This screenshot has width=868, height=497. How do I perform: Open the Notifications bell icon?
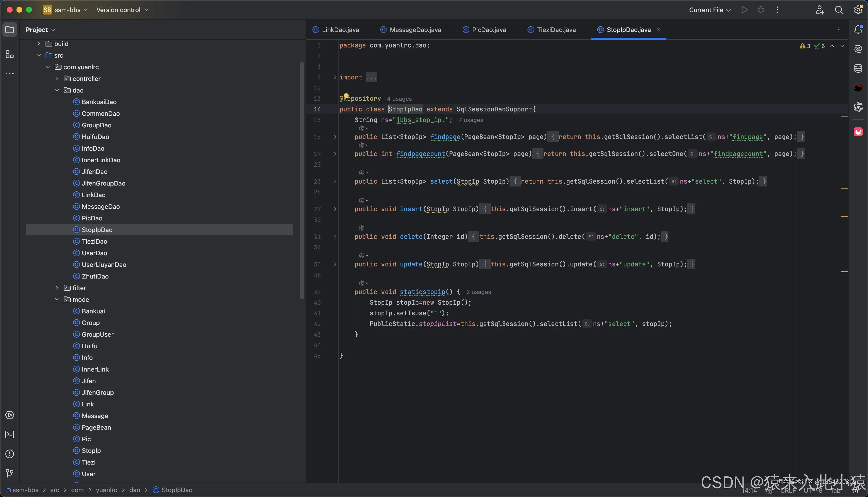coord(858,30)
